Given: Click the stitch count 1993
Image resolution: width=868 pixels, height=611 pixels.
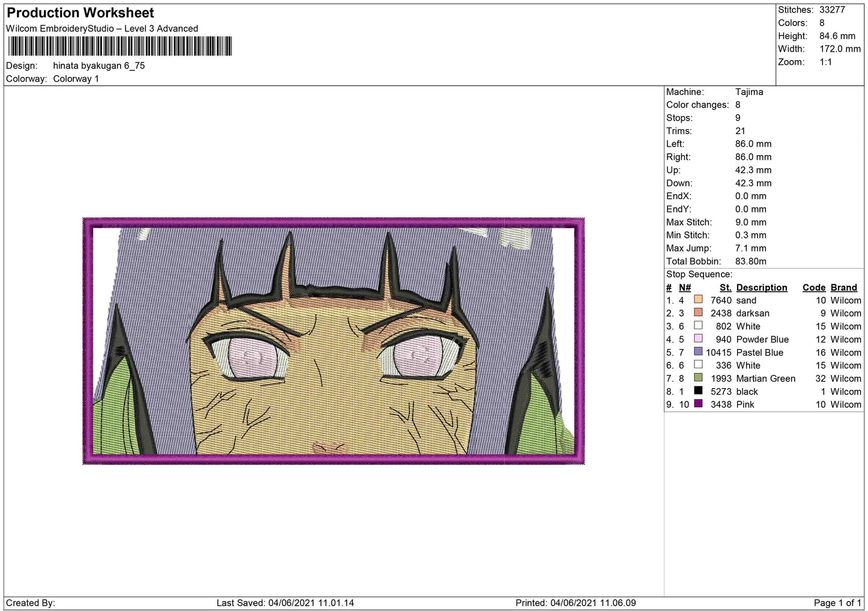Looking at the screenshot, I should pyautogui.click(x=721, y=378).
